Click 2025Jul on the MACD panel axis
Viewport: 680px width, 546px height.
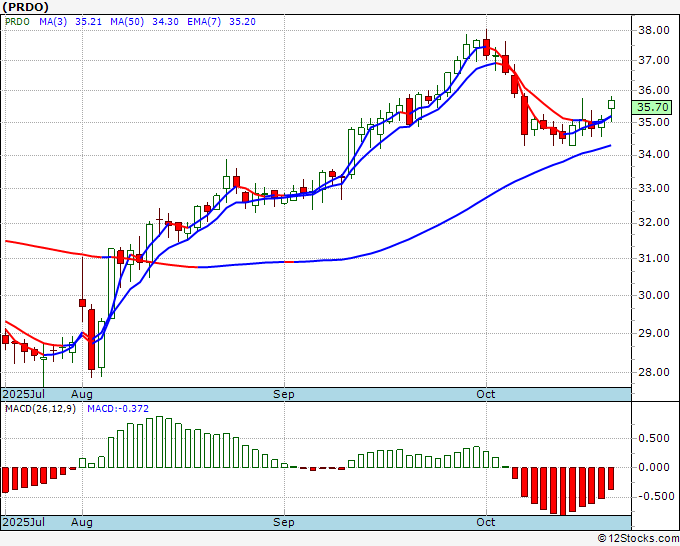pyautogui.click(x=24, y=522)
